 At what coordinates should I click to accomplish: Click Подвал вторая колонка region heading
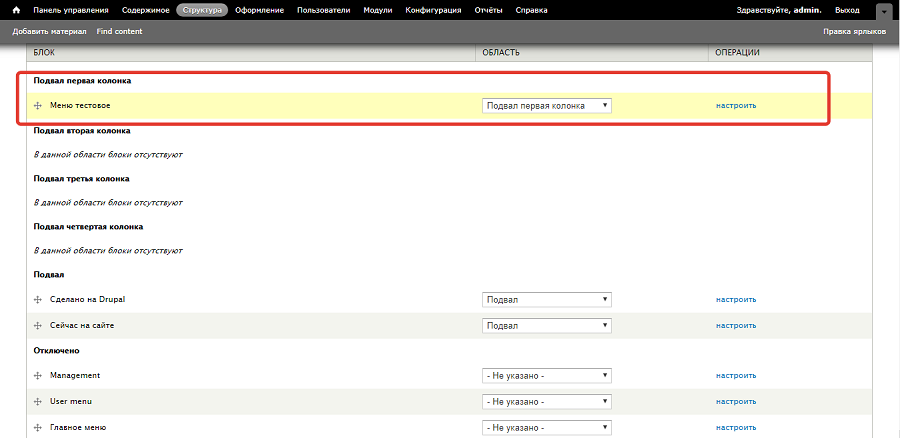[82, 130]
